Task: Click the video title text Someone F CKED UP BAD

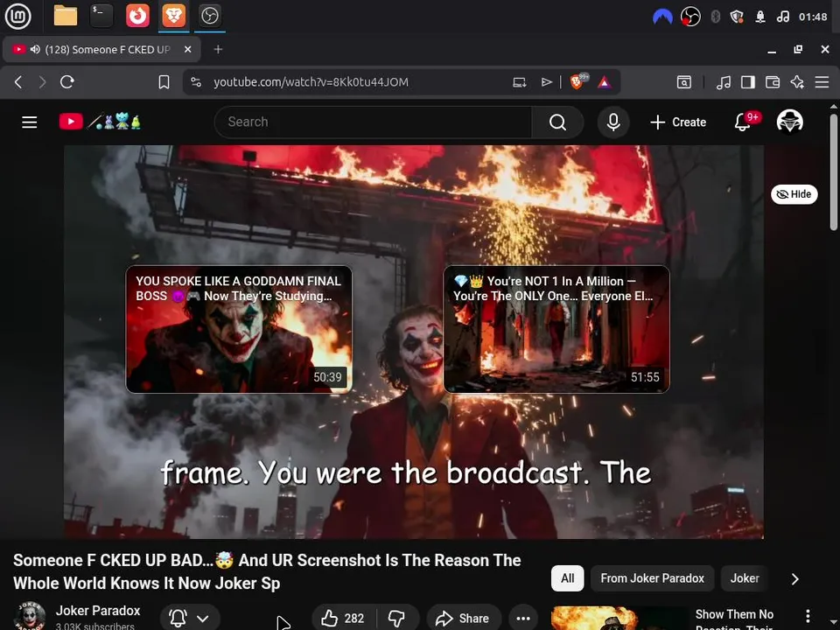Action: click(x=267, y=571)
